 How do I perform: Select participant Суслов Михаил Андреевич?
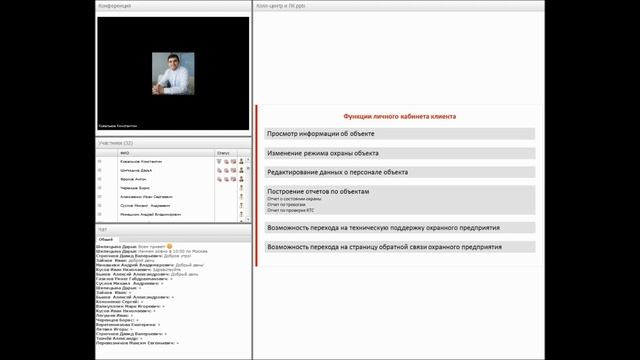click(145, 206)
